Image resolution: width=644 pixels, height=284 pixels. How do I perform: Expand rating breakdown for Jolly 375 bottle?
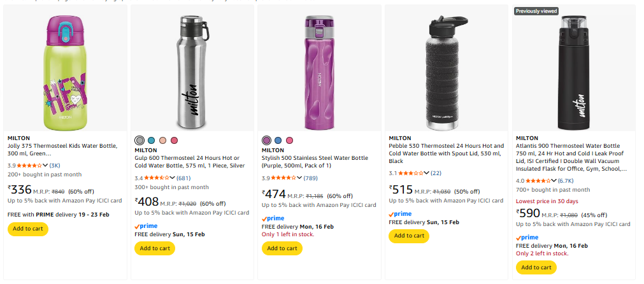[45, 166]
